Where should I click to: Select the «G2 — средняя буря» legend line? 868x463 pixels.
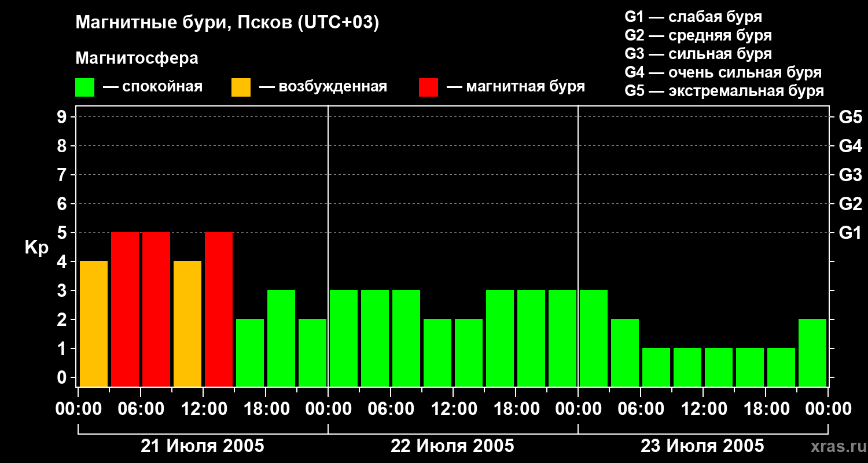coord(698,35)
